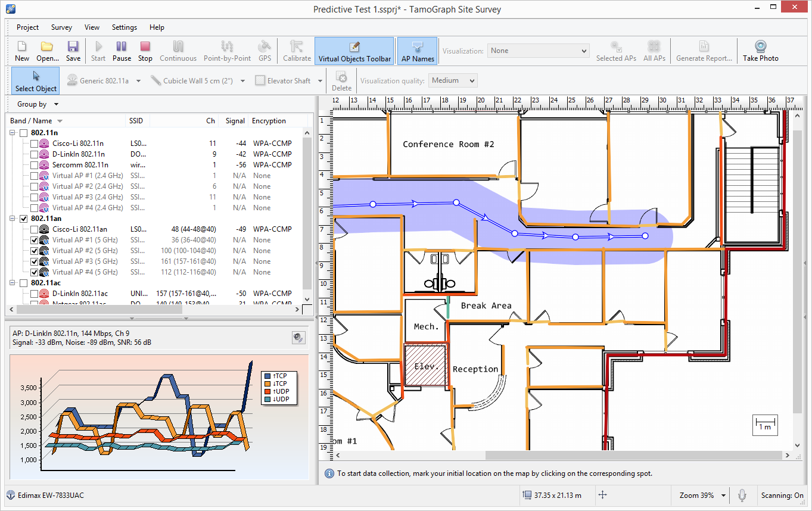Open the Help menu
The width and height of the screenshot is (812, 511).
[157, 27]
